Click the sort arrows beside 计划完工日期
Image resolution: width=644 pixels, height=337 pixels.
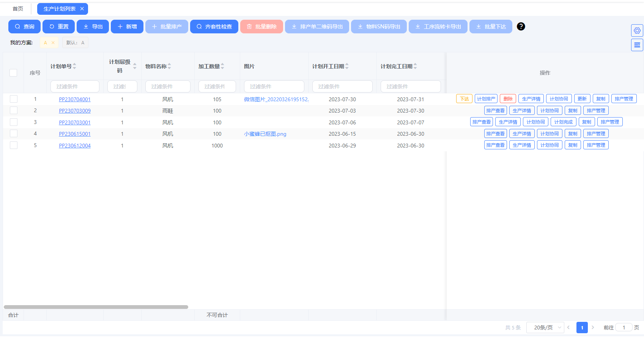pos(415,66)
